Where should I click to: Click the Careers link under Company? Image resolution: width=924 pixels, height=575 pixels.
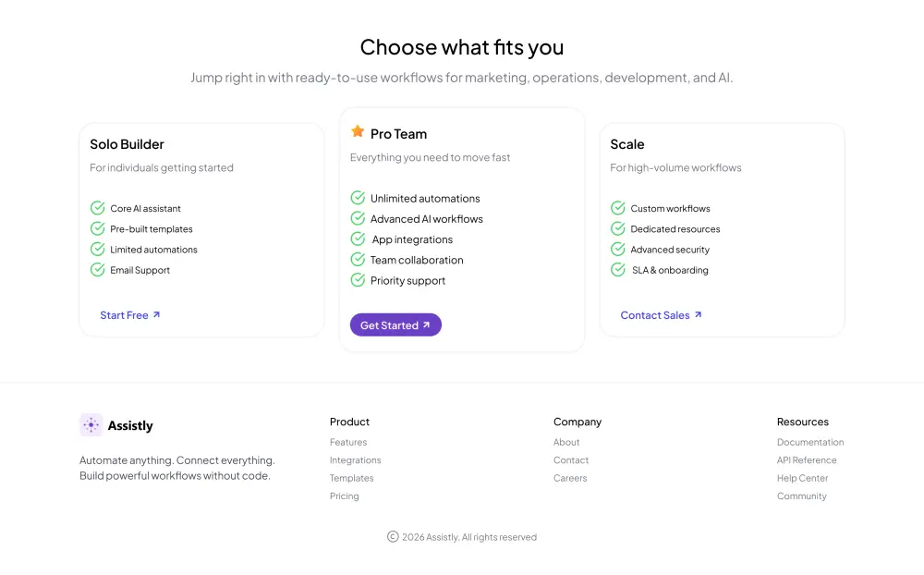pyautogui.click(x=570, y=478)
